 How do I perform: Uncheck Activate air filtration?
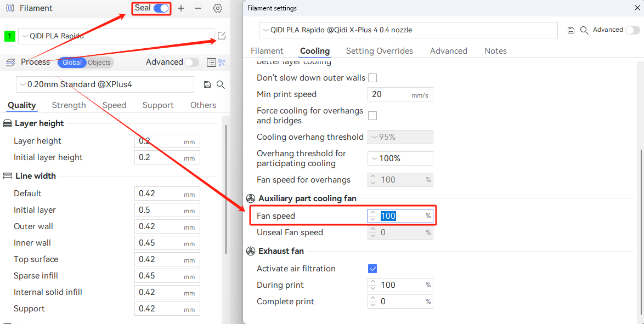tap(372, 269)
